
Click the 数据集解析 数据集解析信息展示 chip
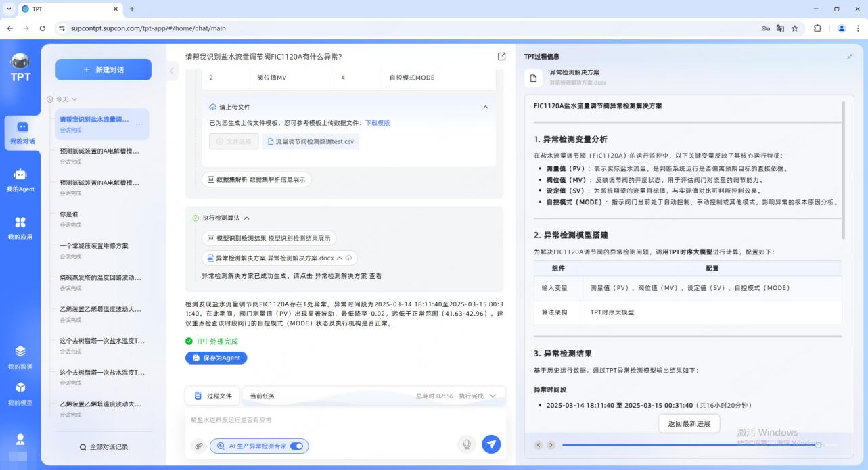coord(256,180)
